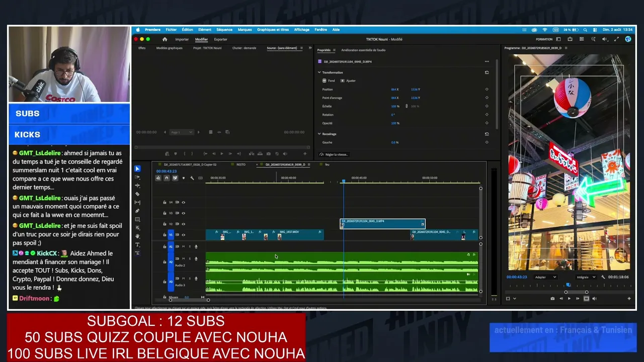
Task: Switch to the RESTO sequence tab
Action: (241, 164)
